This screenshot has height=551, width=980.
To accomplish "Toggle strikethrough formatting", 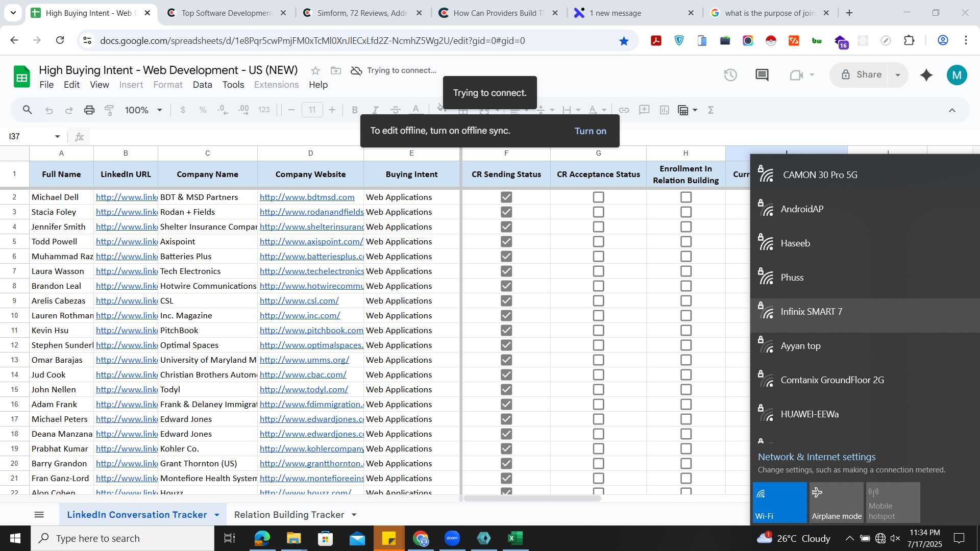I will coord(395,110).
